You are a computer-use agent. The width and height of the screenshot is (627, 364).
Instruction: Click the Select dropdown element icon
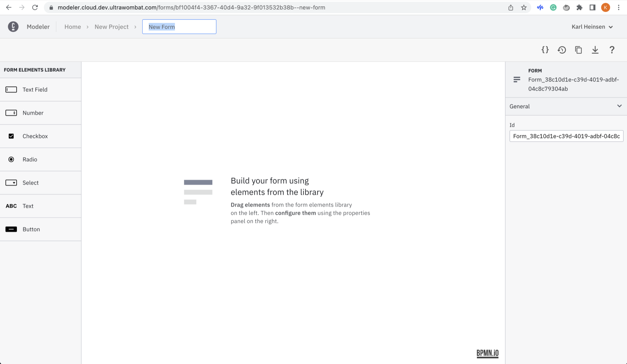point(11,183)
